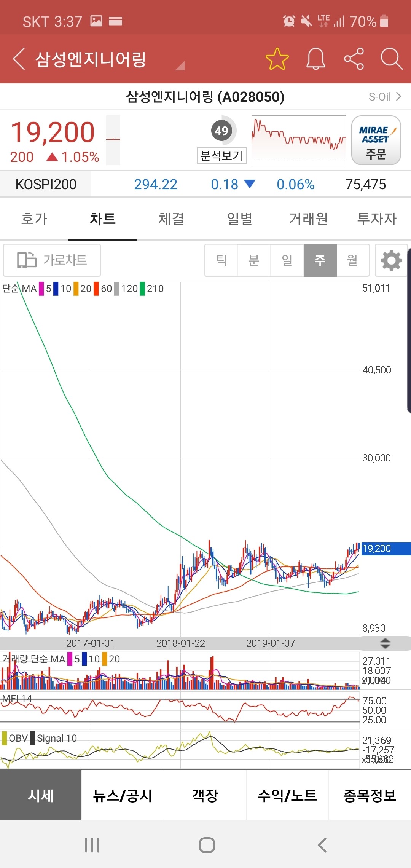This screenshot has height=868, width=411.
Task: Tap the MA 5 magenta color swatch
Action: [x=41, y=289]
